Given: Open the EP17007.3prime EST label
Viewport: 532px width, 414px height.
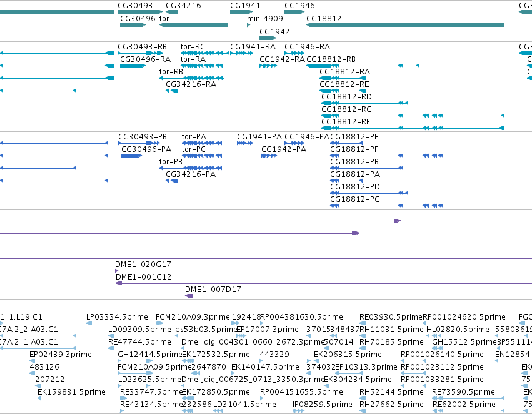Looking at the screenshot, I should [268, 330].
